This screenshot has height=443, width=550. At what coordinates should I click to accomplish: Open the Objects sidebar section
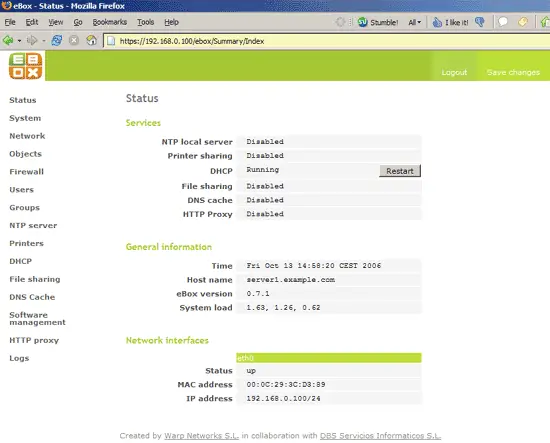(25, 154)
